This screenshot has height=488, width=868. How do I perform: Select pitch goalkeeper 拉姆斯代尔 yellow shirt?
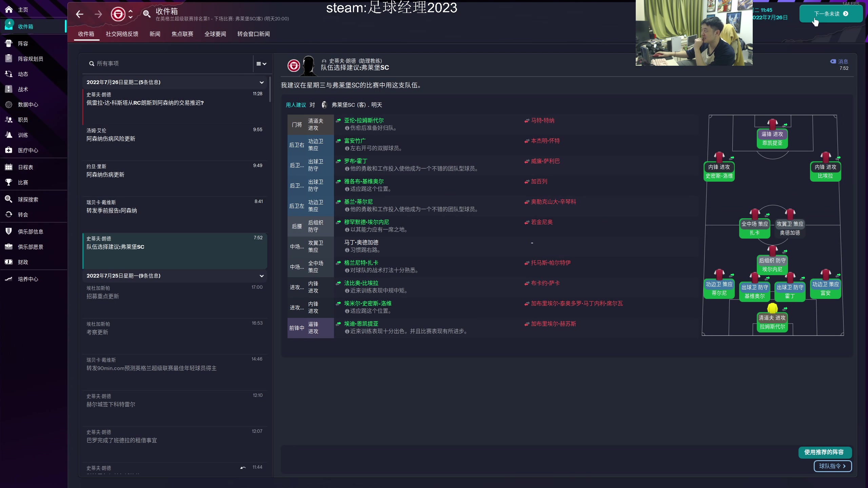click(772, 308)
